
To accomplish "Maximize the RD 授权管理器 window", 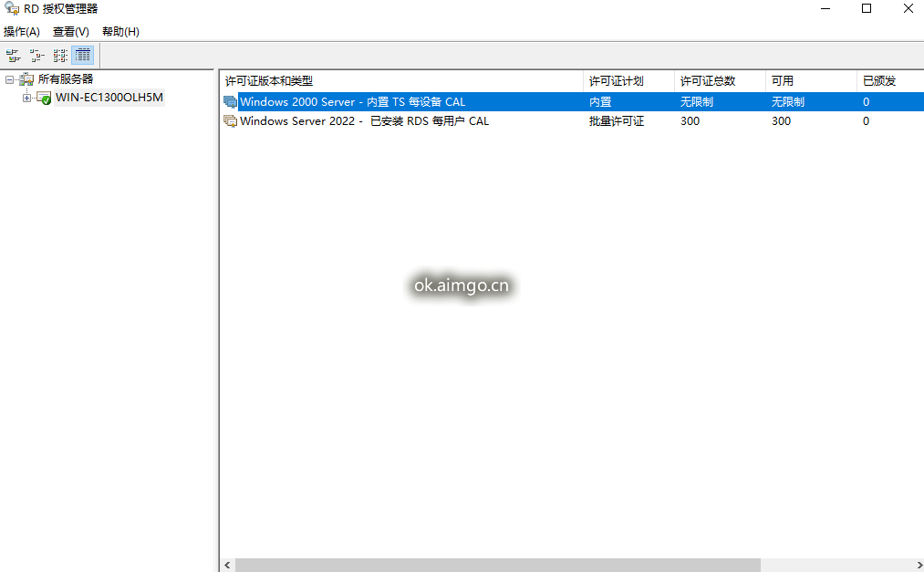I will (867, 9).
